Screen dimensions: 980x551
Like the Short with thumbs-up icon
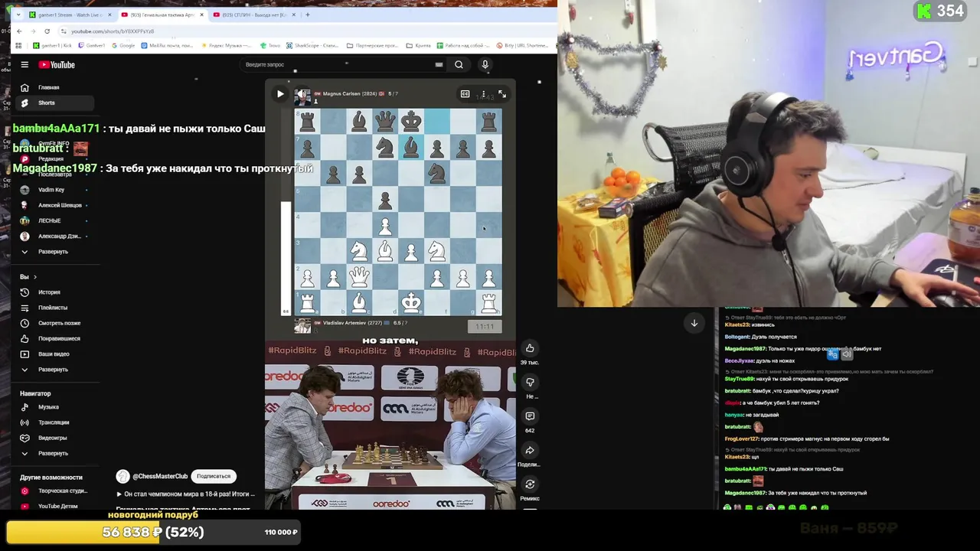coord(530,348)
